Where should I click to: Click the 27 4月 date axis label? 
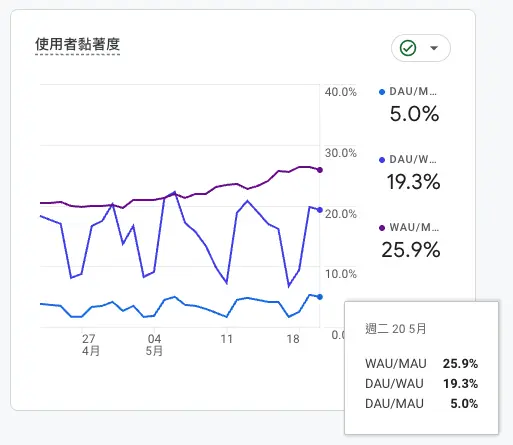click(x=90, y=345)
